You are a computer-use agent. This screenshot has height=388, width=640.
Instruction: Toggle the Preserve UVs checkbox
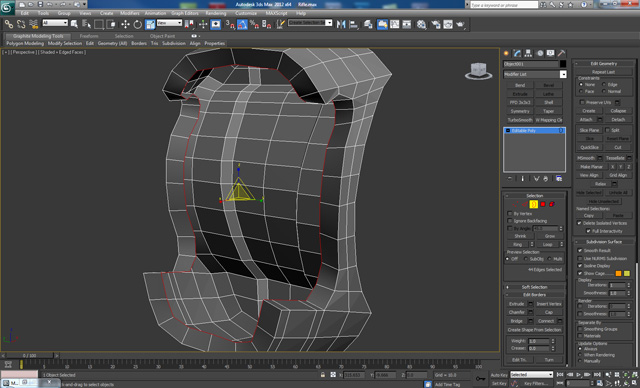[x=582, y=102]
